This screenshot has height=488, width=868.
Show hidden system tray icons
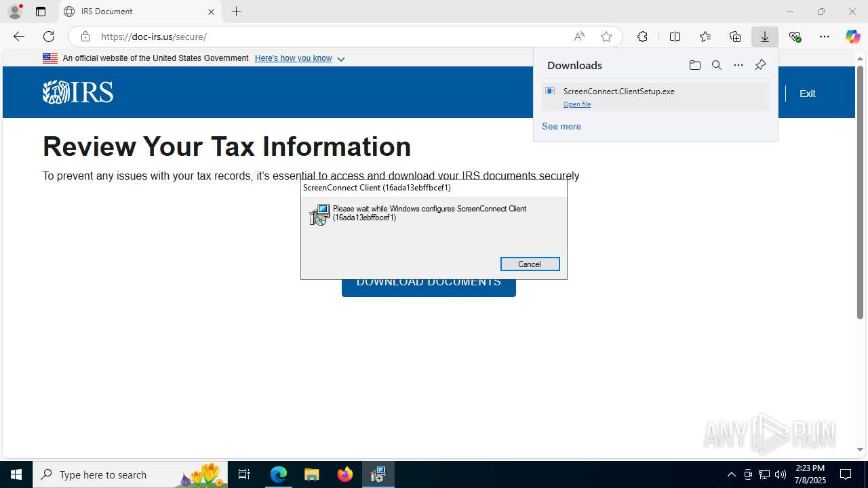[731, 474]
